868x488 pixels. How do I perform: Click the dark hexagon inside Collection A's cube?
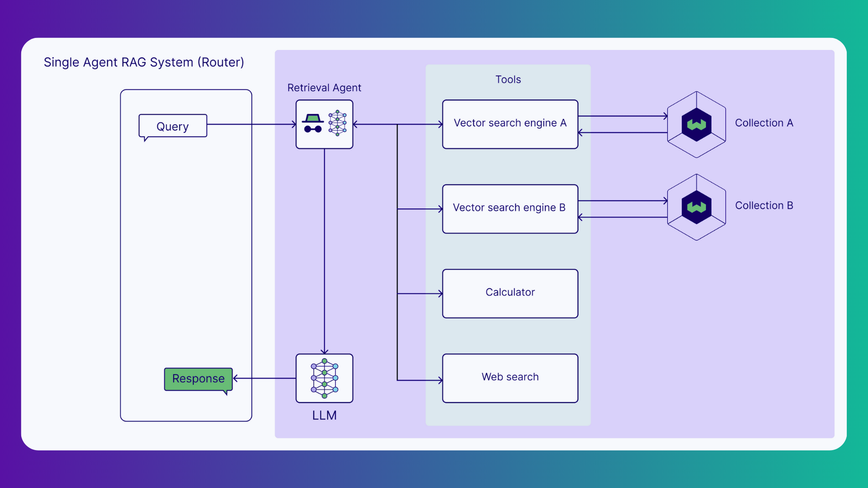[696, 124]
